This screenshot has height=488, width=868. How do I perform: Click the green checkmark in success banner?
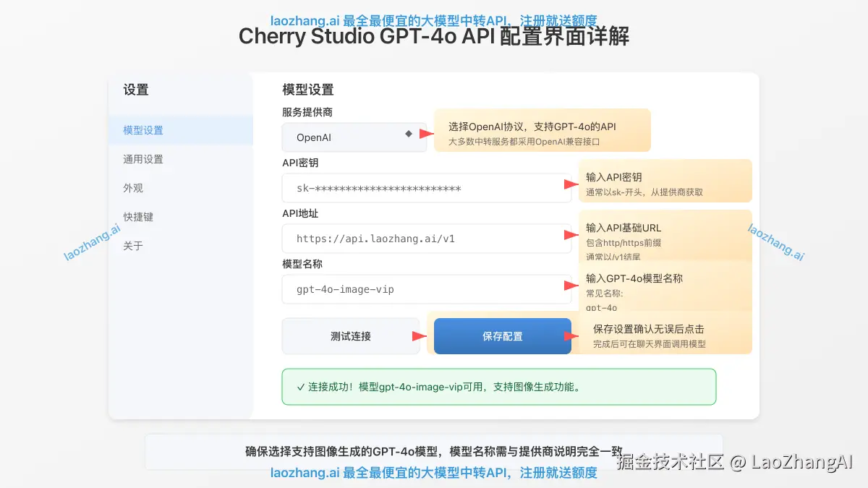[301, 386]
